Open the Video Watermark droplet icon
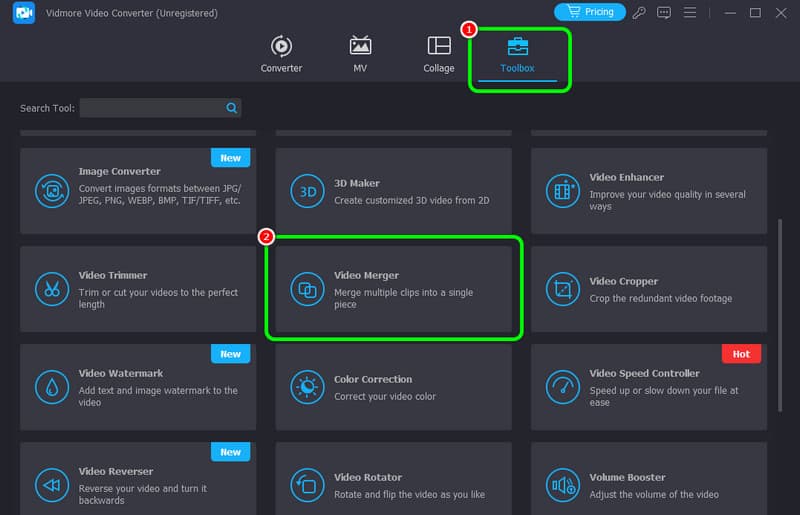This screenshot has height=515, width=800. tap(51, 387)
